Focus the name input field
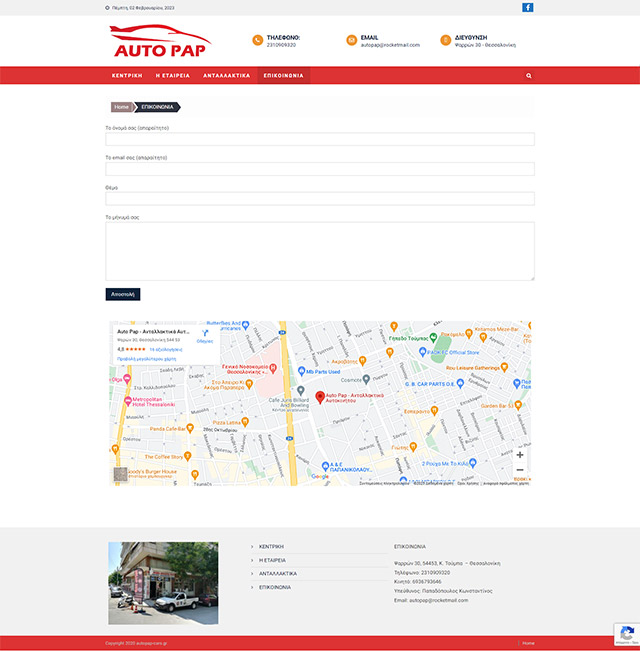The height and width of the screenshot is (651, 640). pos(320,139)
